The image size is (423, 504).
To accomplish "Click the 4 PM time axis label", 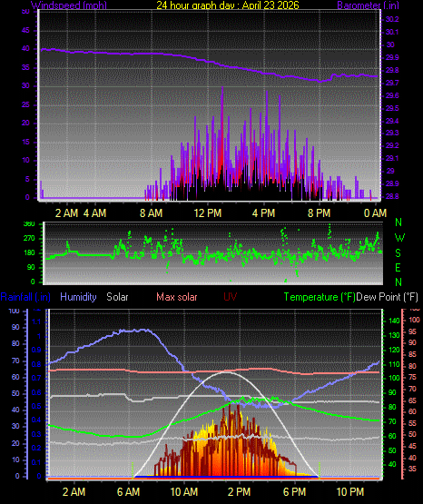I will coord(263,212).
